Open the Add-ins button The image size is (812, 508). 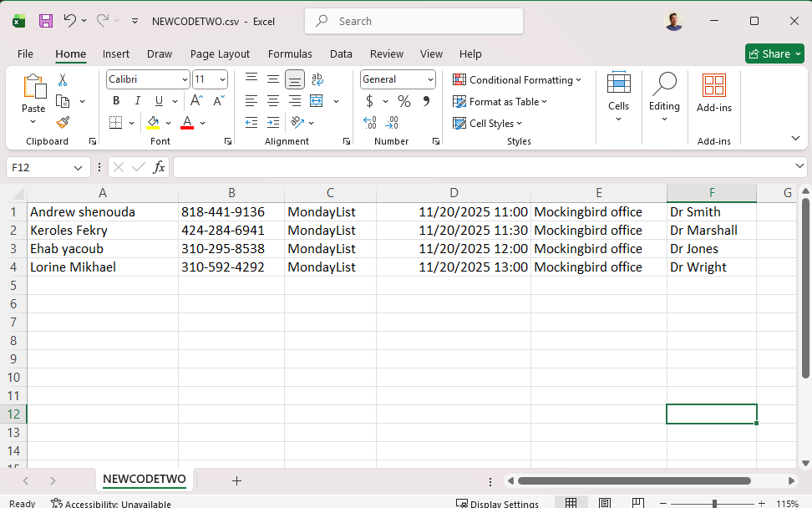pyautogui.click(x=713, y=93)
